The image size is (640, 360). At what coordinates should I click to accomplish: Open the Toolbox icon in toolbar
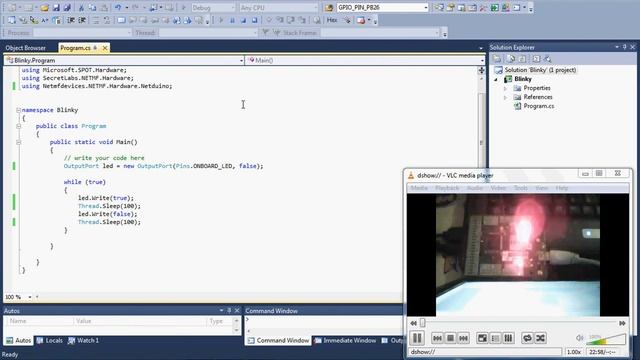tap(483, 8)
